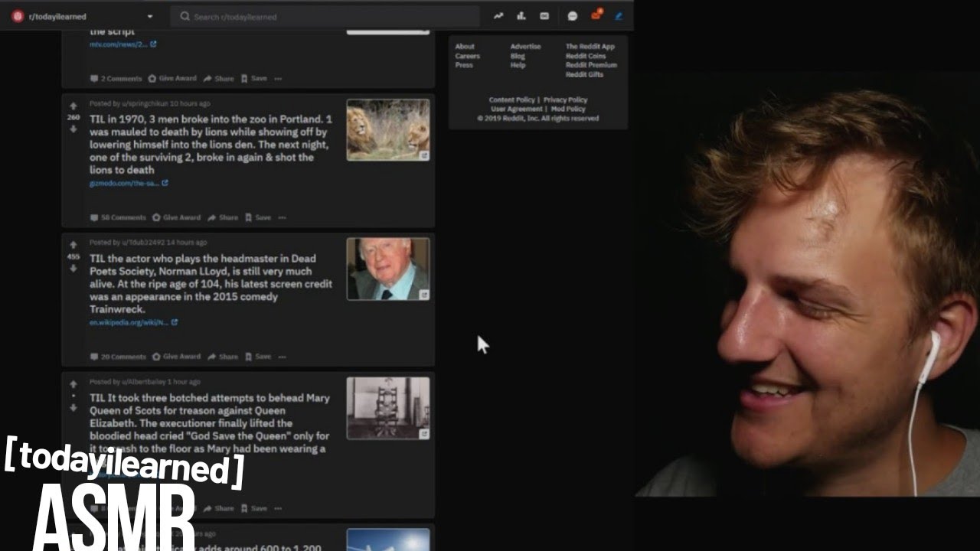Open the mtv.com/news source link
Image resolution: width=980 pixels, height=551 pixels.
122,44
